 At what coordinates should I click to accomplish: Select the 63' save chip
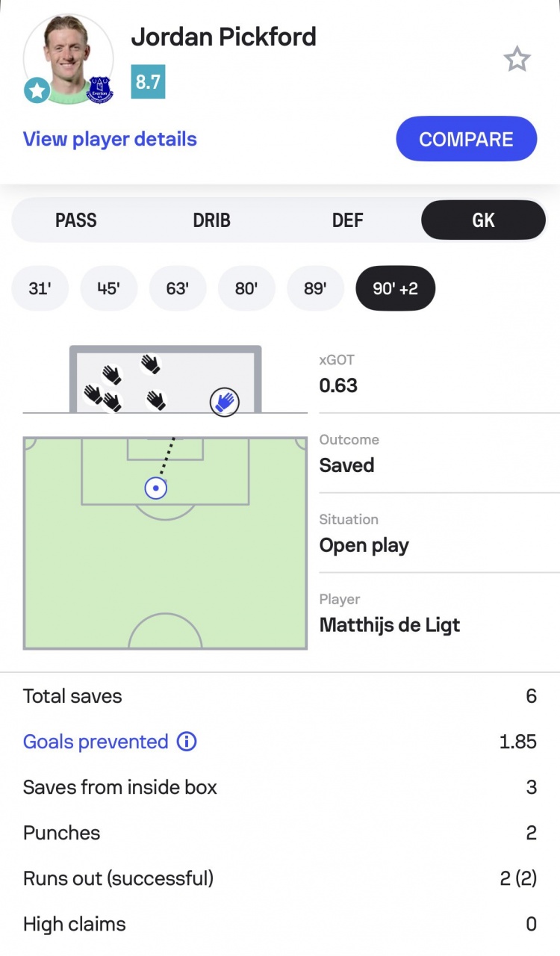pos(177,288)
